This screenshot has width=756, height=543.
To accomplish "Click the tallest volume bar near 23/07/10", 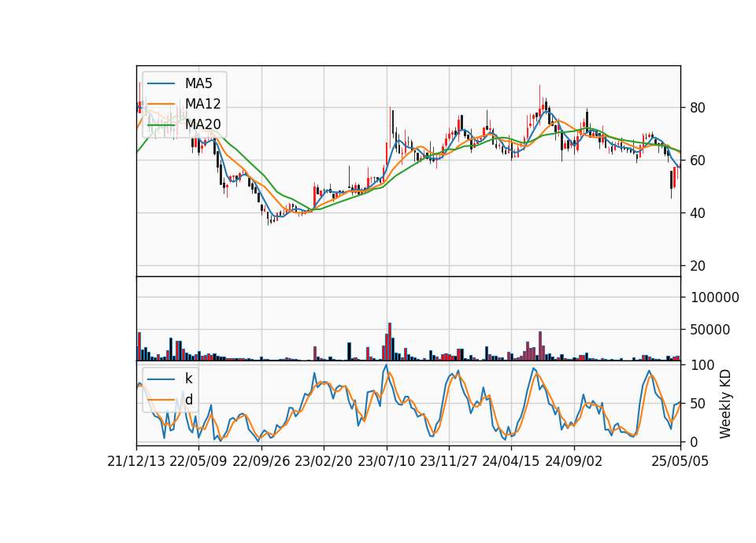I will pyautogui.click(x=390, y=342).
